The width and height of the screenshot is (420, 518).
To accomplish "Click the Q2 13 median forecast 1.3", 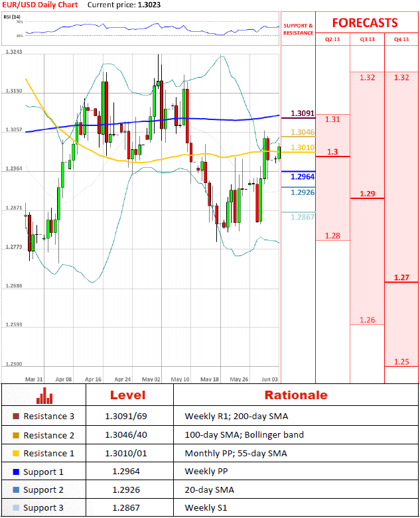I will point(332,152).
